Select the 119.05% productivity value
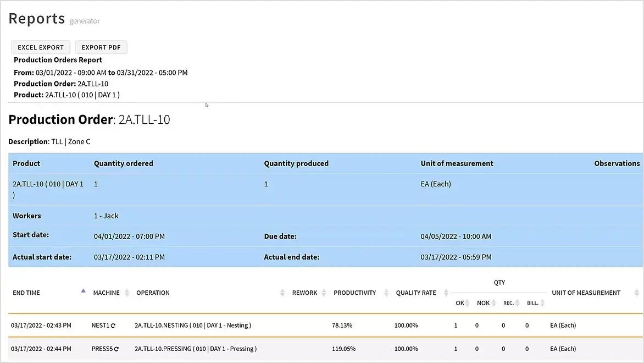 pos(344,349)
